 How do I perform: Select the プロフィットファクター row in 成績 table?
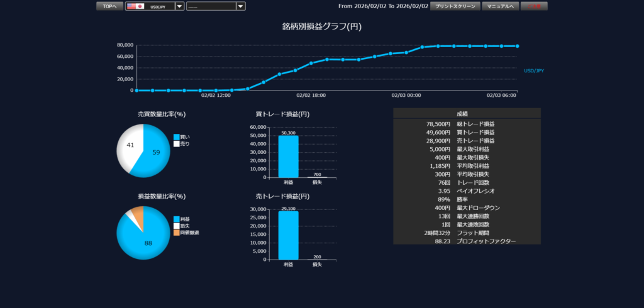pos(467,241)
